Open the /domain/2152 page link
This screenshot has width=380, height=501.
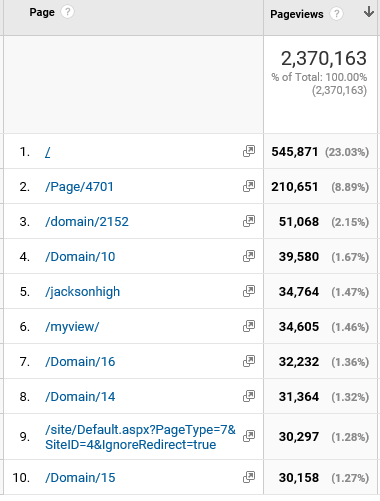87,222
